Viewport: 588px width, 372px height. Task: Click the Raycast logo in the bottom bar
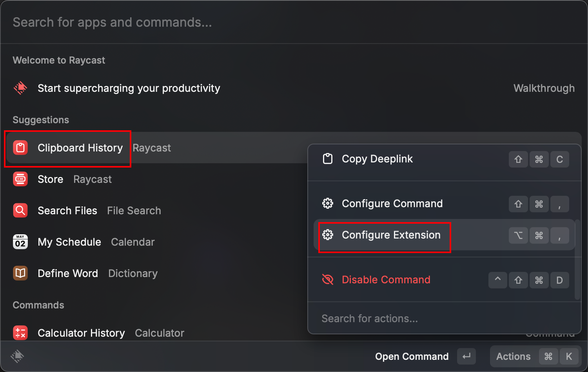pos(17,356)
